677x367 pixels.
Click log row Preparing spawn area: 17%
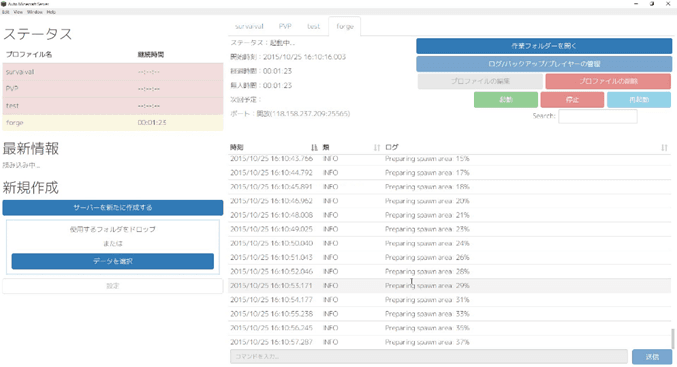pyautogui.click(x=449, y=173)
